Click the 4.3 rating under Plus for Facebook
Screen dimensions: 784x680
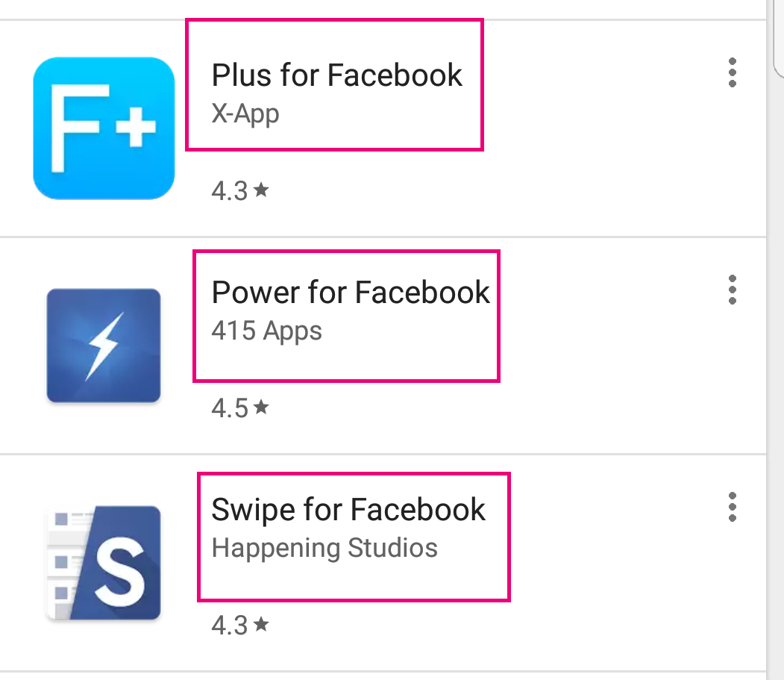click(x=230, y=191)
